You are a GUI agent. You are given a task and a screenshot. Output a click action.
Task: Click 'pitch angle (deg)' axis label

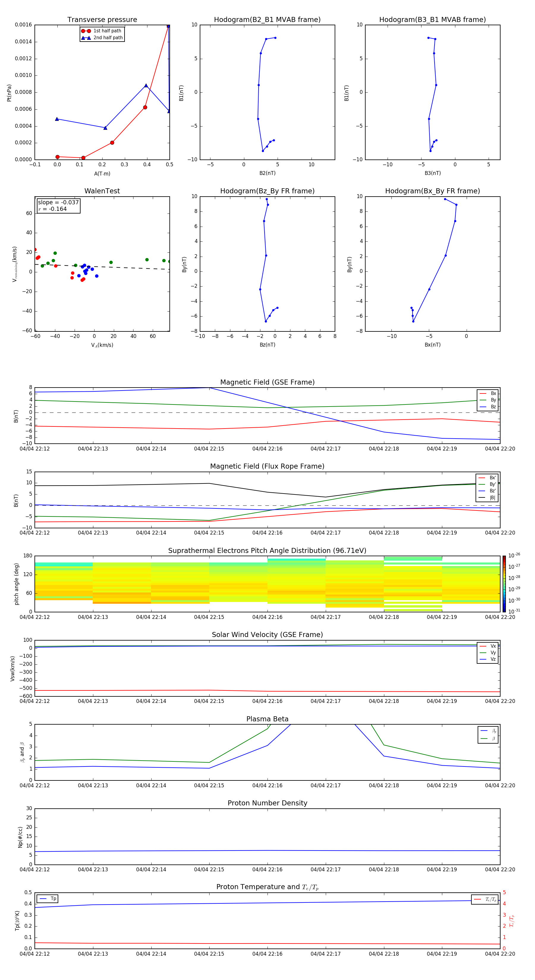16,584
